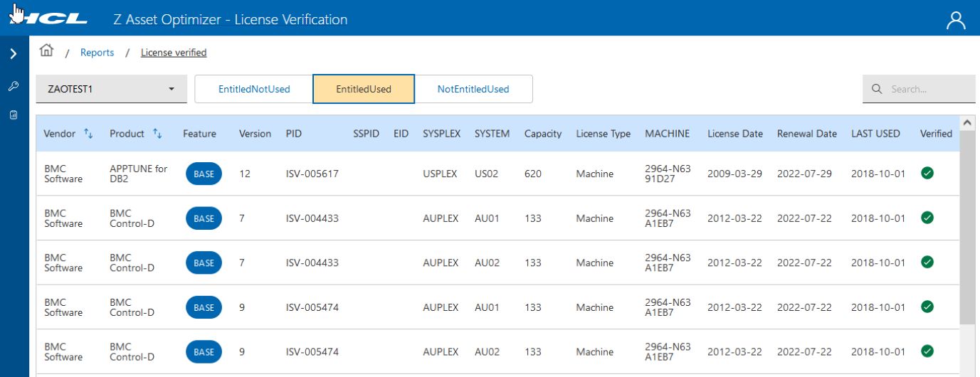Screen dimensions: 980x377
Task: Click the Verified column header
Action: tap(935, 134)
